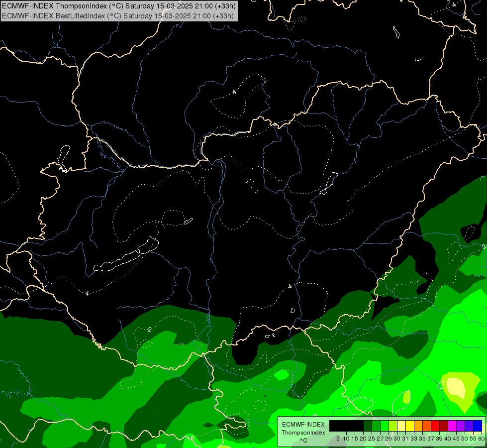This screenshot has width=487, height=448.
Task: Click the ThompsonIndex title line at the top
Action: [119, 6]
